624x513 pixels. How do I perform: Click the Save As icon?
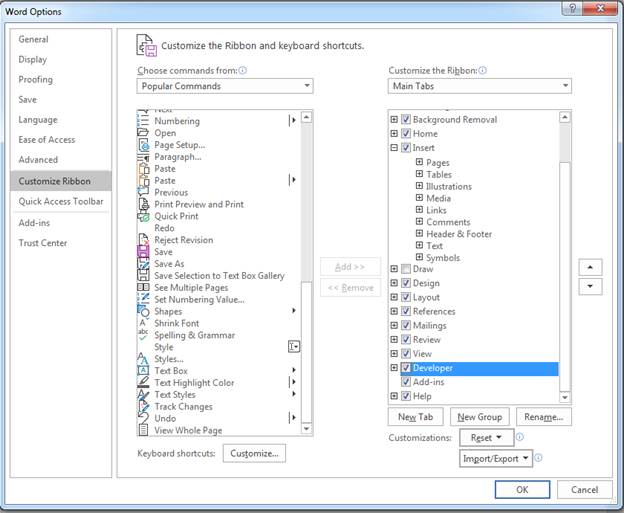click(143, 263)
